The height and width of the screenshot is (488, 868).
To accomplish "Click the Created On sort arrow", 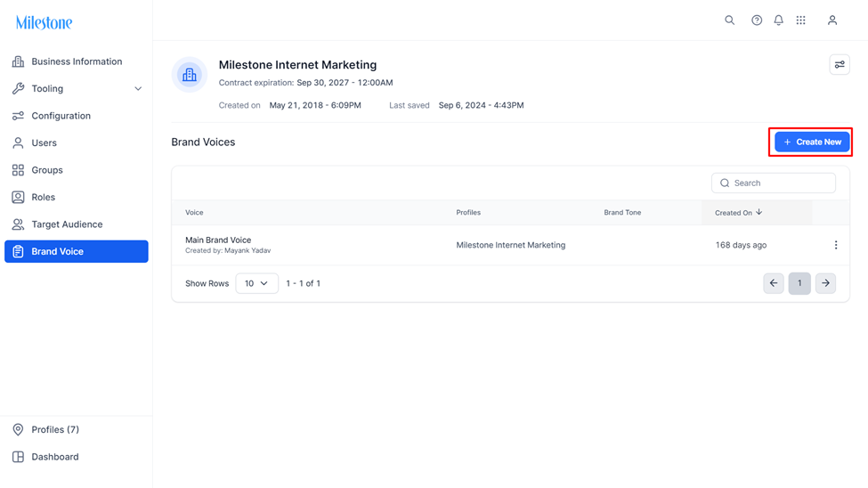I will tap(759, 212).
